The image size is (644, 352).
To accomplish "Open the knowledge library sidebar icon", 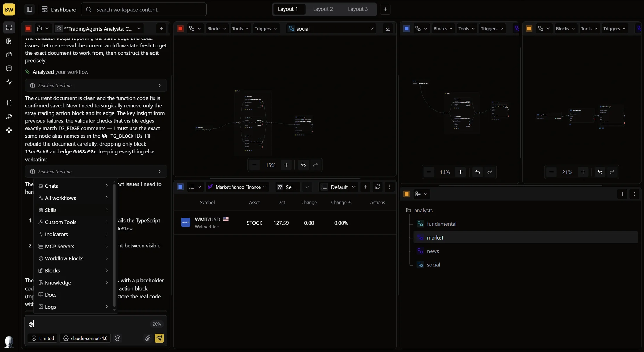I will [x=9, y=41].
